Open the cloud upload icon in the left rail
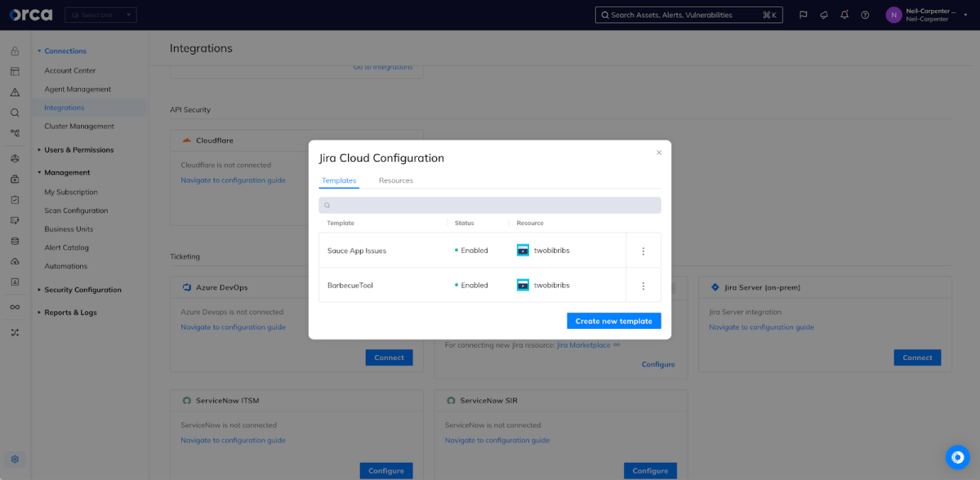The width and height of the screenshot is (980, 480). point(15,261)
